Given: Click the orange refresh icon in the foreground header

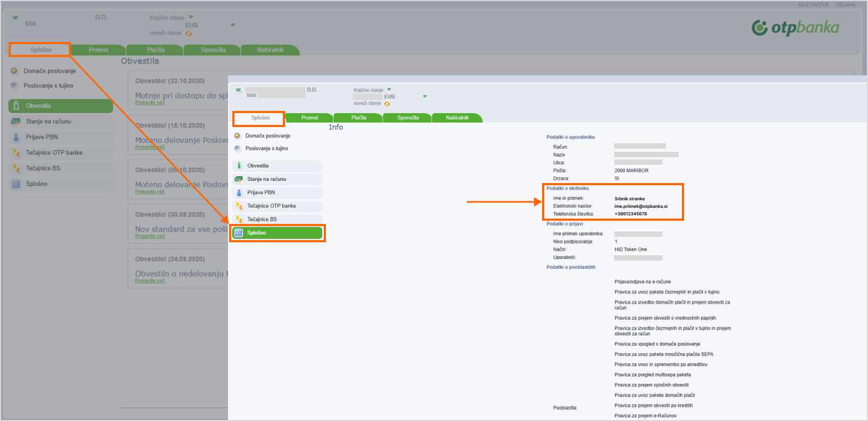Looking at the screenshot, I should pos(387,104).
